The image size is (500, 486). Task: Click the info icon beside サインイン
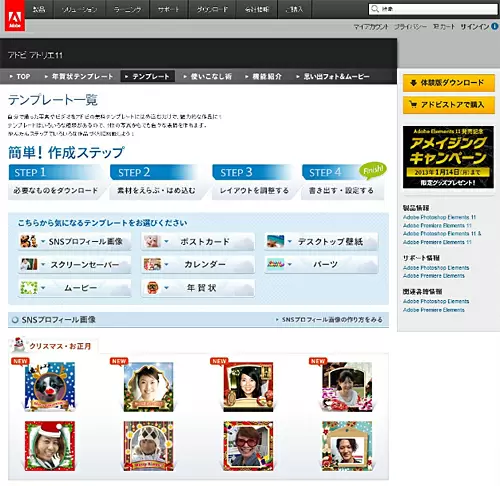point(495,27)
